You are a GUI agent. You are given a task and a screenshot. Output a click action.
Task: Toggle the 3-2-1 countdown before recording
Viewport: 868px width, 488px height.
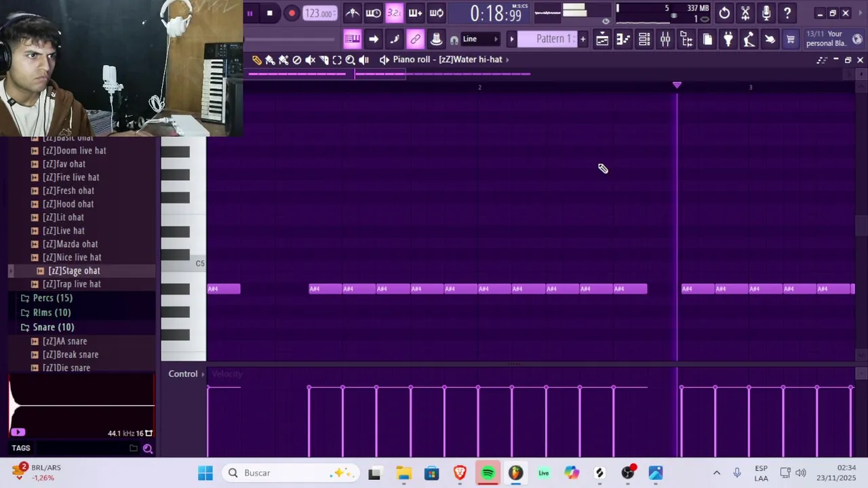coord(394,13)
